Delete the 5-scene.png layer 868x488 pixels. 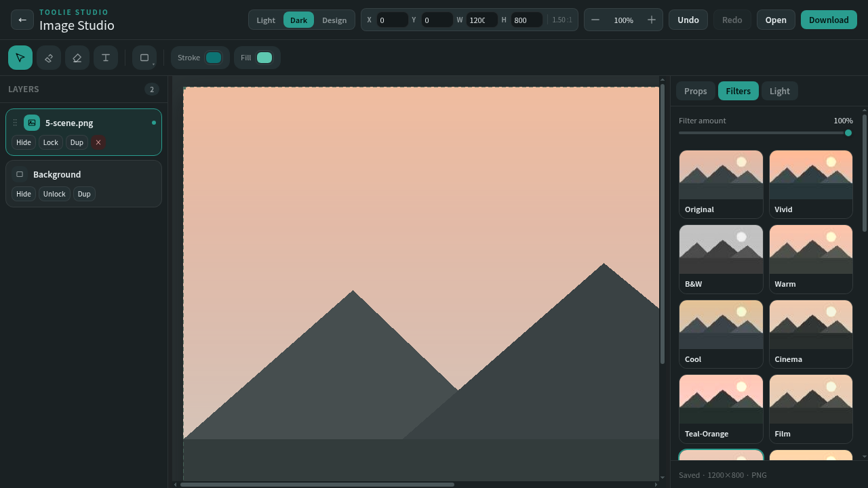(x=98, y=142)
